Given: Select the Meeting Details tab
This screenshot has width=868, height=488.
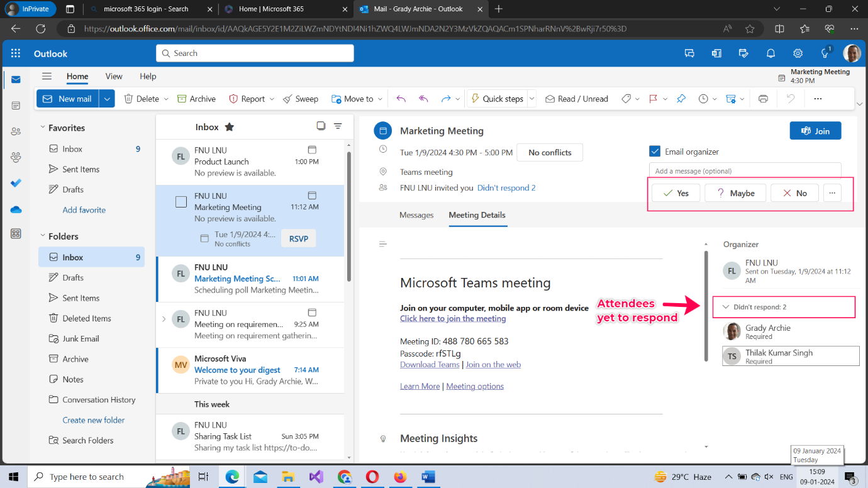Looking at the screenshot, I should coord(477,215).
